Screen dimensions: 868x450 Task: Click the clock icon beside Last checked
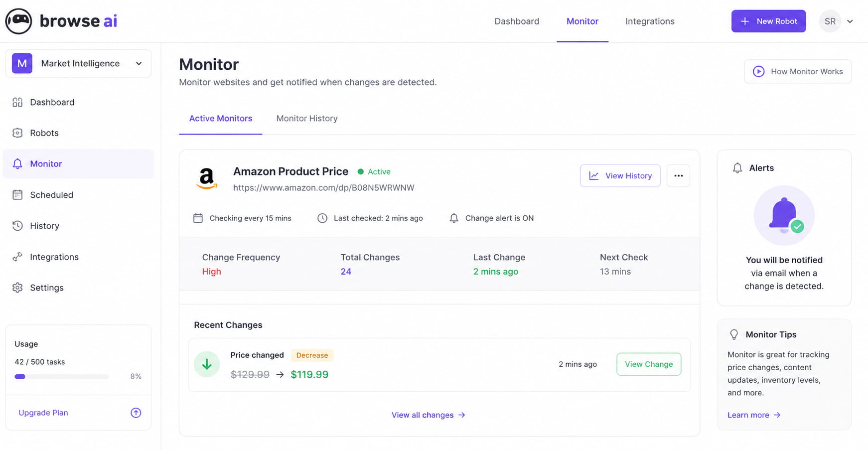(322, 218)
